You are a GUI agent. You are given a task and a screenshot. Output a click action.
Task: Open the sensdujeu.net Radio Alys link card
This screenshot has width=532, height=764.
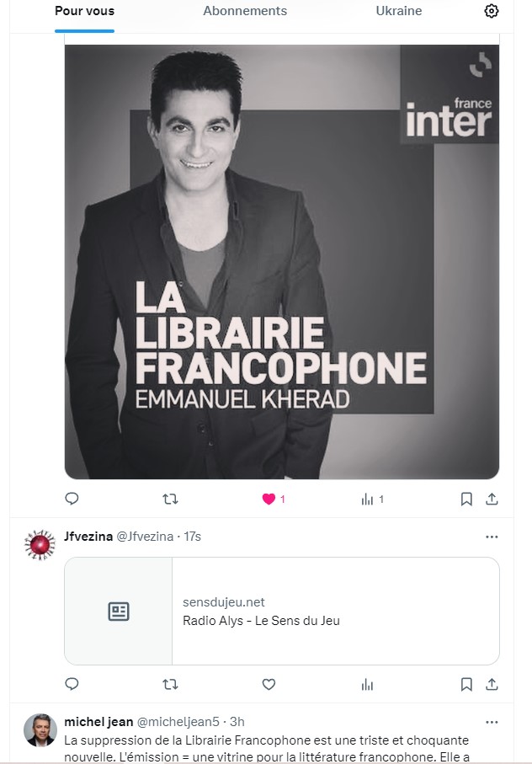[x=282, y=612]
